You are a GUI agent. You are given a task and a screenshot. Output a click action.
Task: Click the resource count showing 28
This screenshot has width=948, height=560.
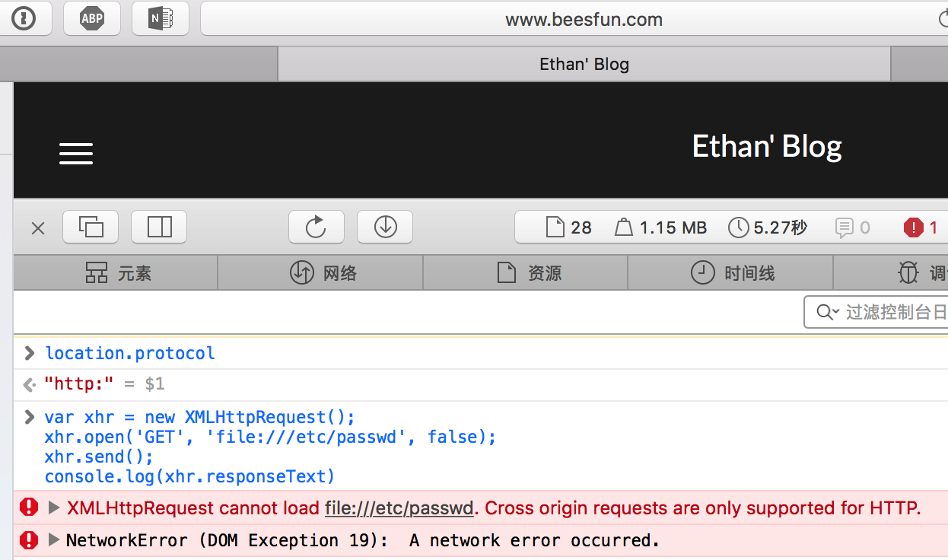[568, 228]
